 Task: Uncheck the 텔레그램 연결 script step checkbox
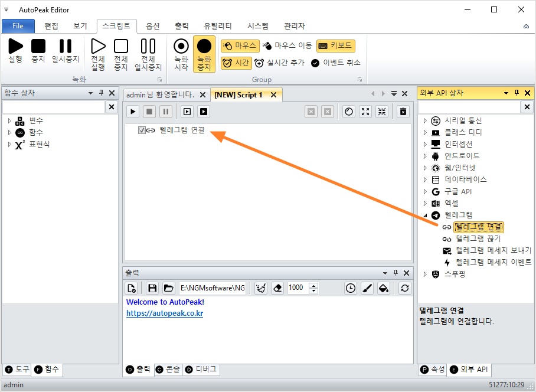pyautogui.click(x=142, y=130)
